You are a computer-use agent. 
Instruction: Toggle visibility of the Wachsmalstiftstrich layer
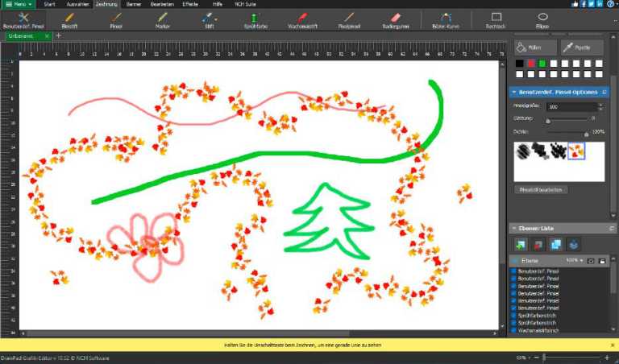click(514, 331)
